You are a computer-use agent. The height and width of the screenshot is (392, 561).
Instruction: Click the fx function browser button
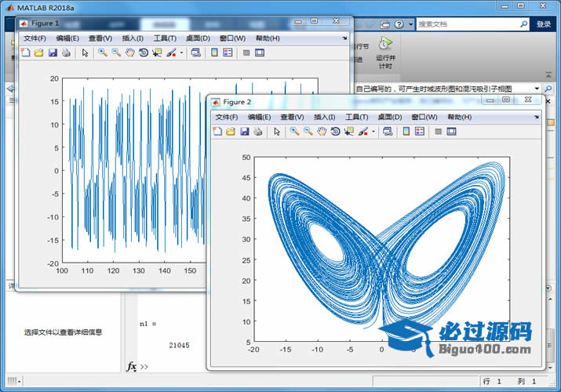[132, 366]
